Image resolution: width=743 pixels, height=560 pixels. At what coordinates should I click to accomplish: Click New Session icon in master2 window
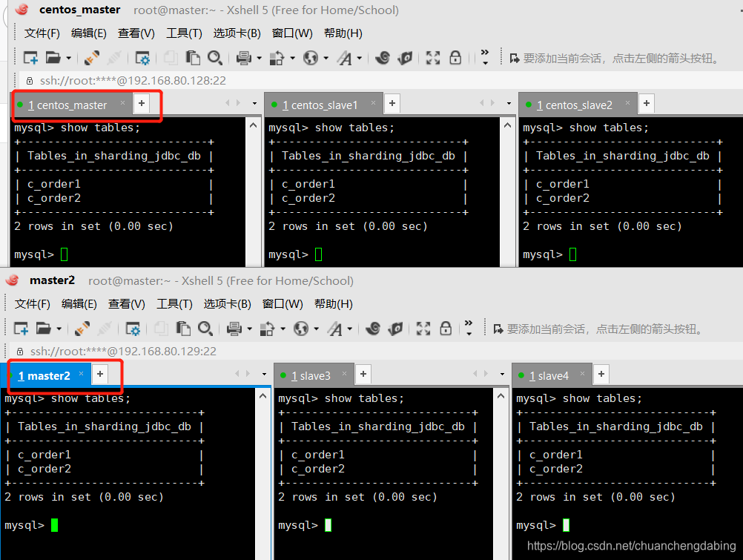click(21, 329)
